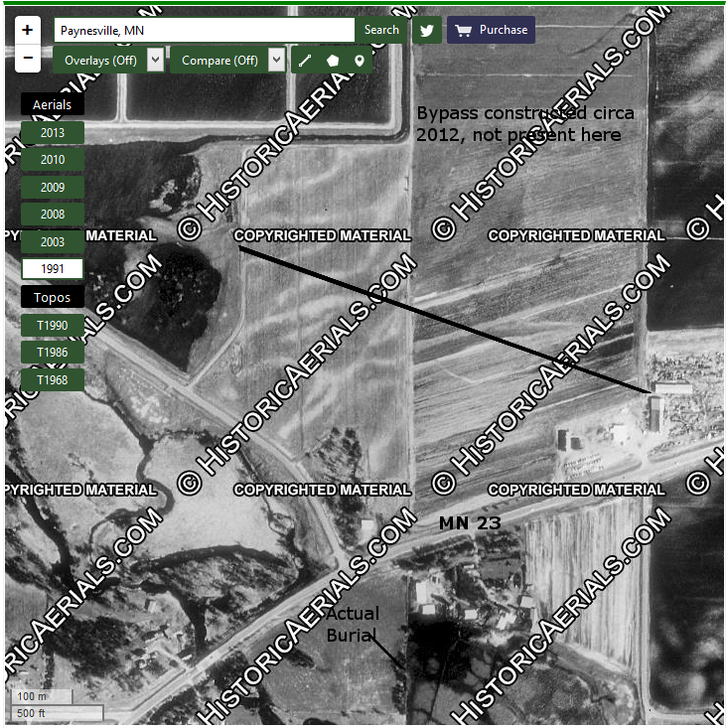
Task: Click the Search button
Action: (x=381, y=30)
